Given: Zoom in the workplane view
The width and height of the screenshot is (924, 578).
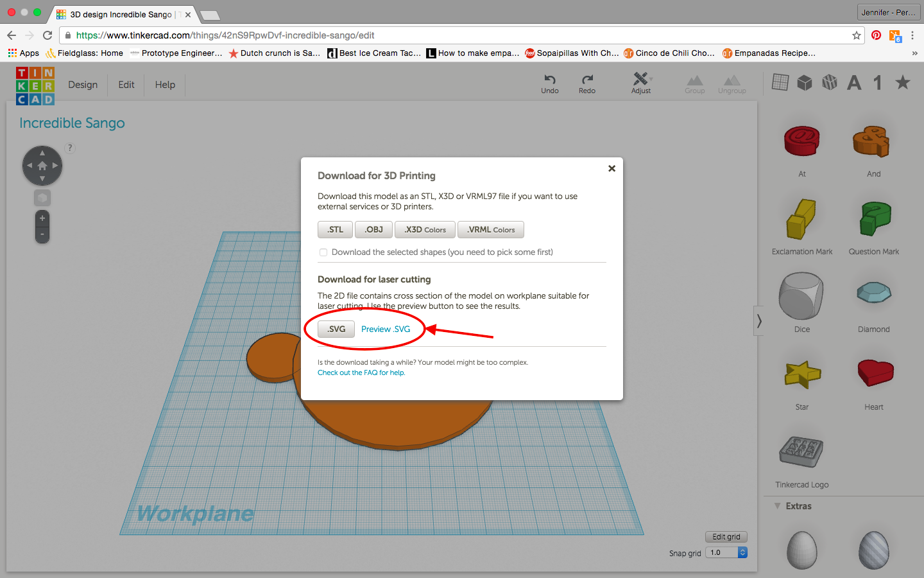Looking at the screenshot, I should click(42, 218).
